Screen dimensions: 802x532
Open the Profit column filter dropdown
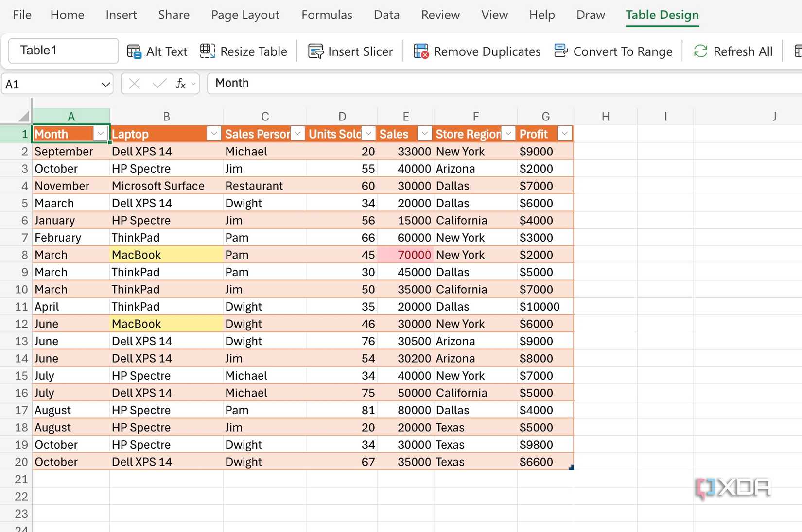tap(564, 133)
